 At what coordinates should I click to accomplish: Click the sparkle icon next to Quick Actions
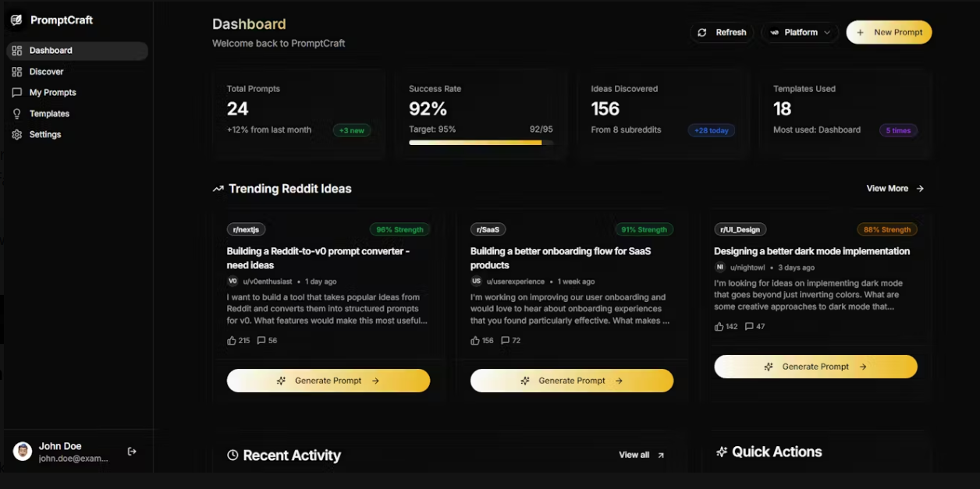722,452
